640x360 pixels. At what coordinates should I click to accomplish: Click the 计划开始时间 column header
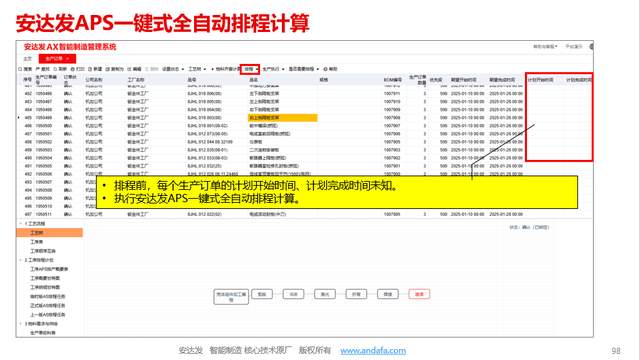coord(540,80)
